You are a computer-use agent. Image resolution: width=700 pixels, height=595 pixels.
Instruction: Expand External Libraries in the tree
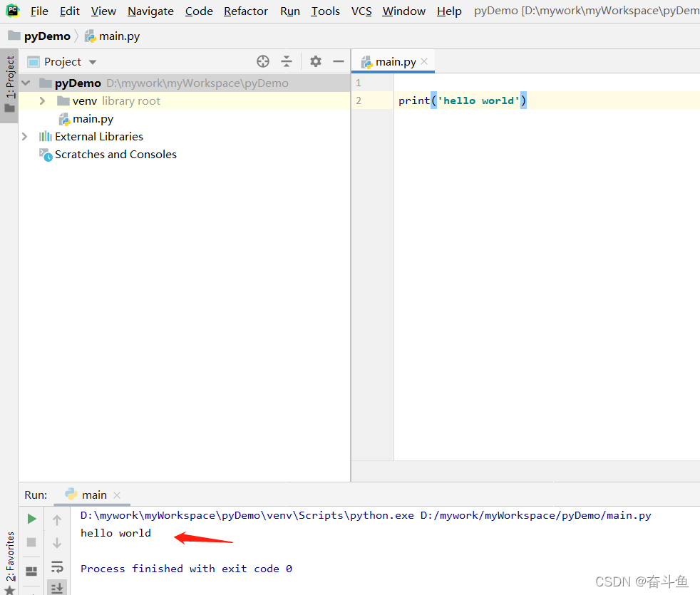coord(25,136)
